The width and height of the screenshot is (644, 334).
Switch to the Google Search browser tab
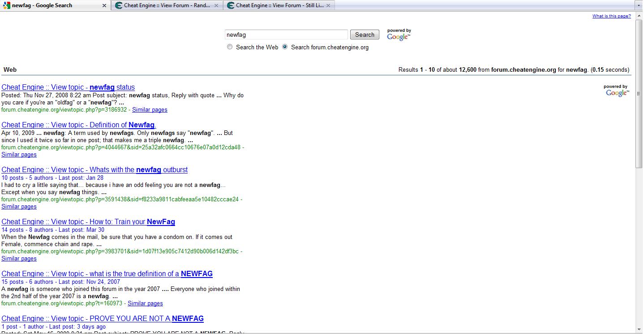click(x=56, y=5)
